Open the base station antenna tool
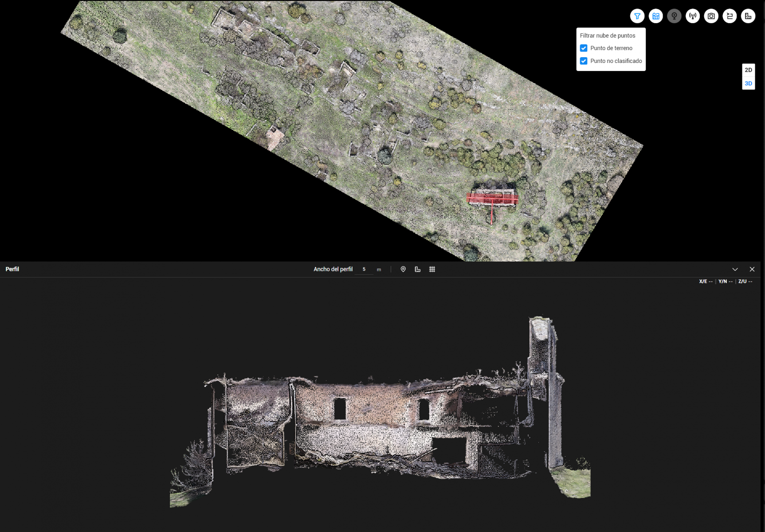Image resolution: width=765 pixels, height=532 pixels. click(x=693, y=16)
